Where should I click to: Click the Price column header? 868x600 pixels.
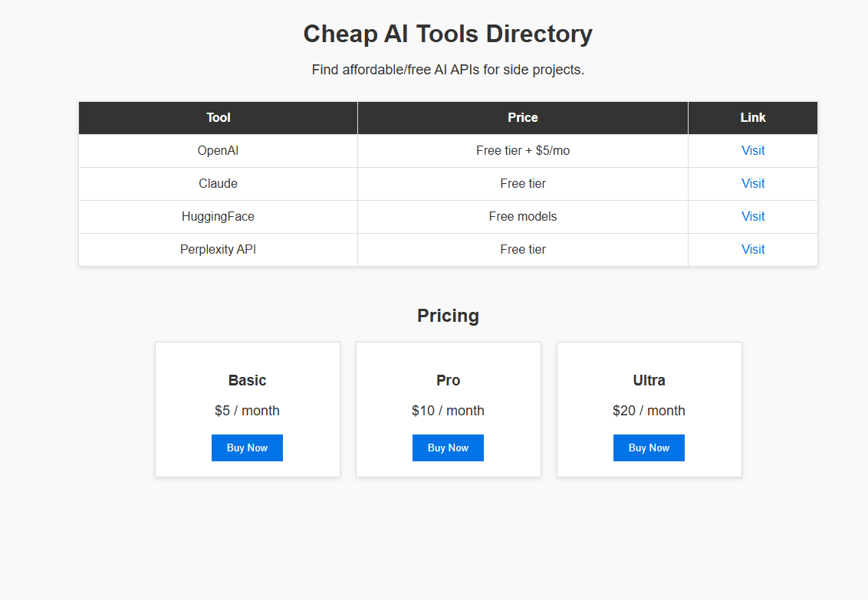tap(523, 118)
